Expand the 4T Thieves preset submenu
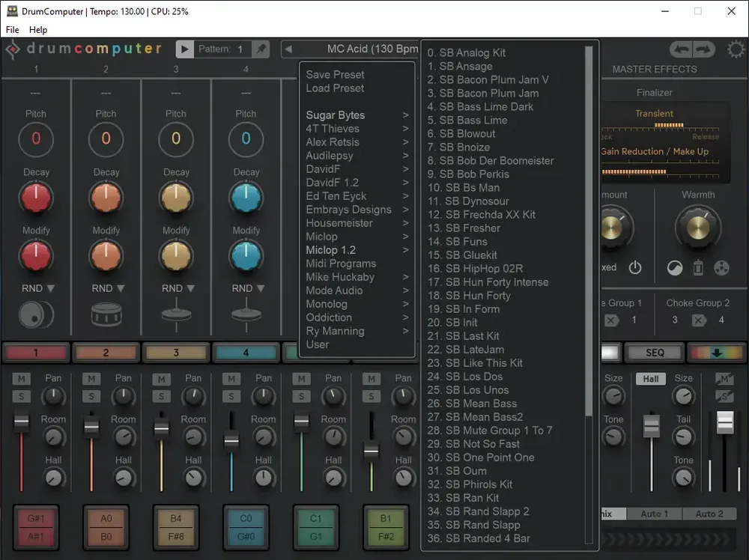This screenshot has width=749, height=560. (x=357, y=129)
